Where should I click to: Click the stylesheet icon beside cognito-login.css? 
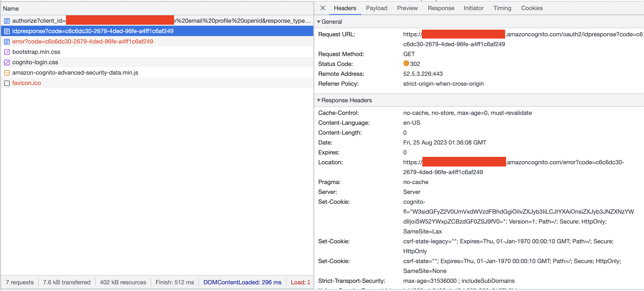7,62
